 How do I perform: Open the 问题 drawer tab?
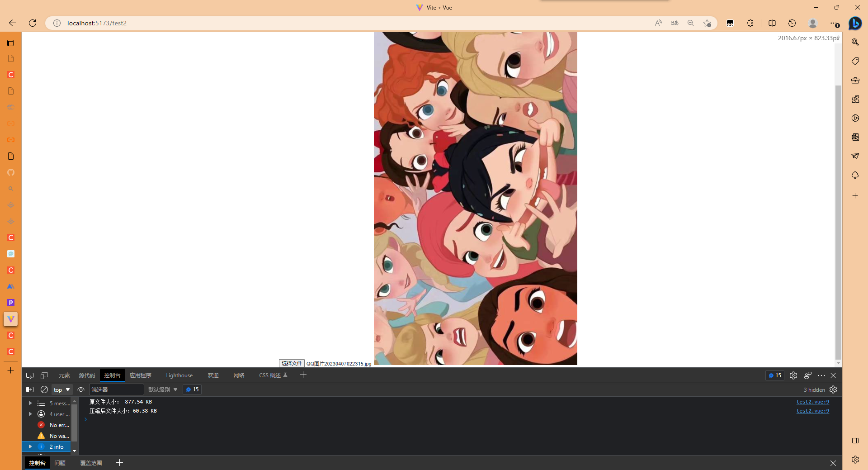point(60,463)
